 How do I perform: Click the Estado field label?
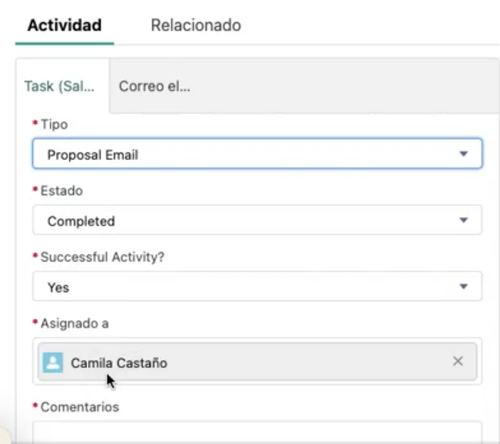click(x=62, y=191)
